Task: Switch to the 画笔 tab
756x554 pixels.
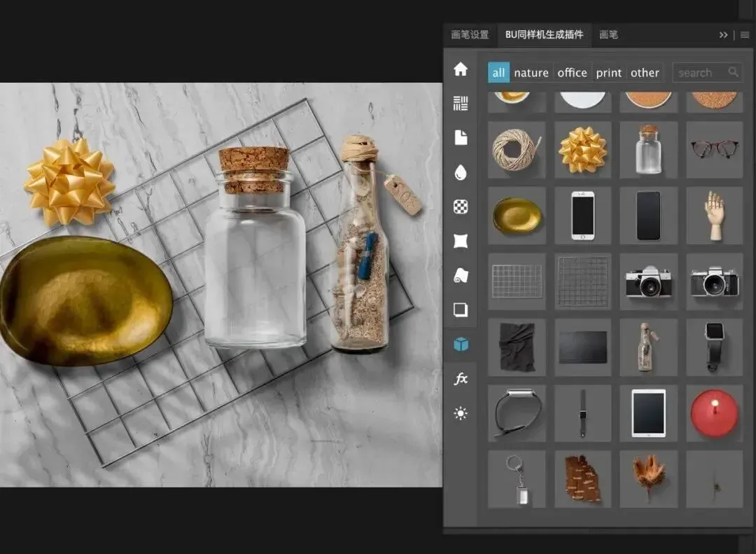Action: [x=608, y=35]
